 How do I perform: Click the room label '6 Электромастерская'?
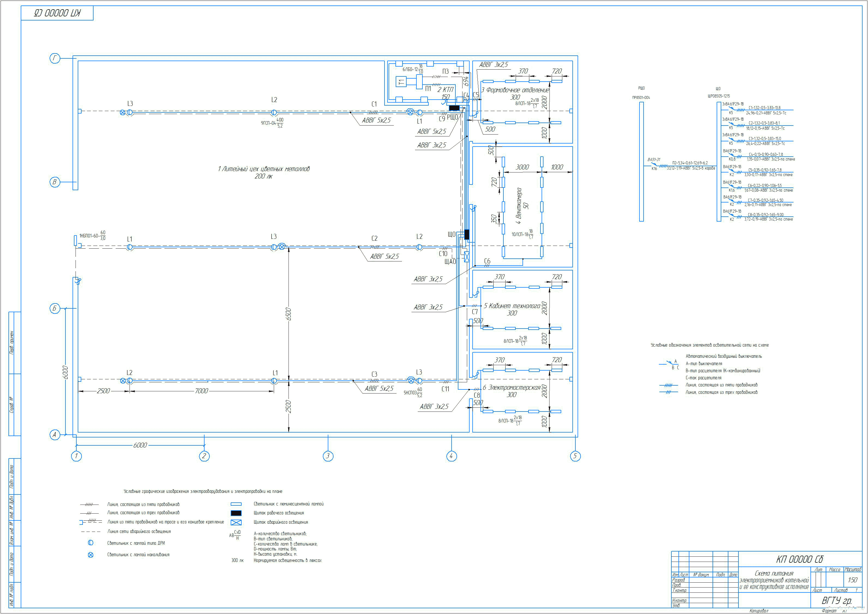(512, 388)
